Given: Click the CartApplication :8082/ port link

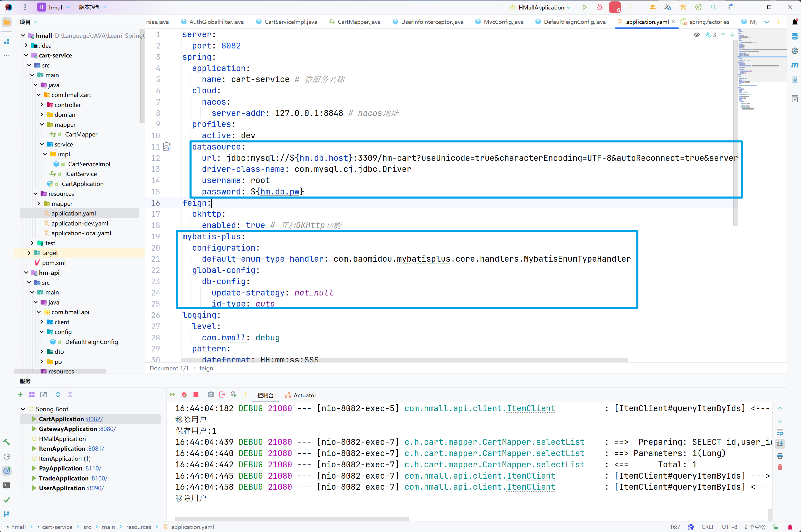Looking at the screenshot, I should coord(94,419).
